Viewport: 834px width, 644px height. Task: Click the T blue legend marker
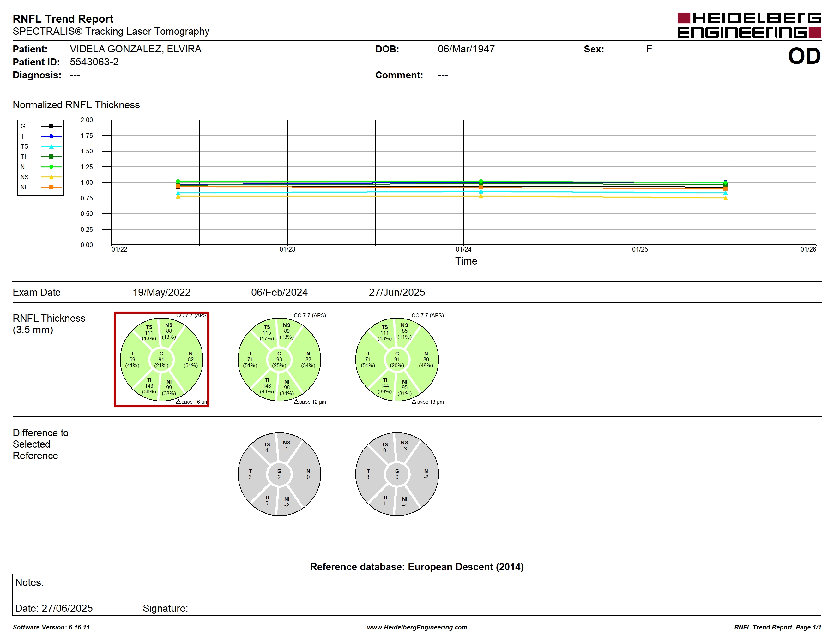tap(51, 136)
